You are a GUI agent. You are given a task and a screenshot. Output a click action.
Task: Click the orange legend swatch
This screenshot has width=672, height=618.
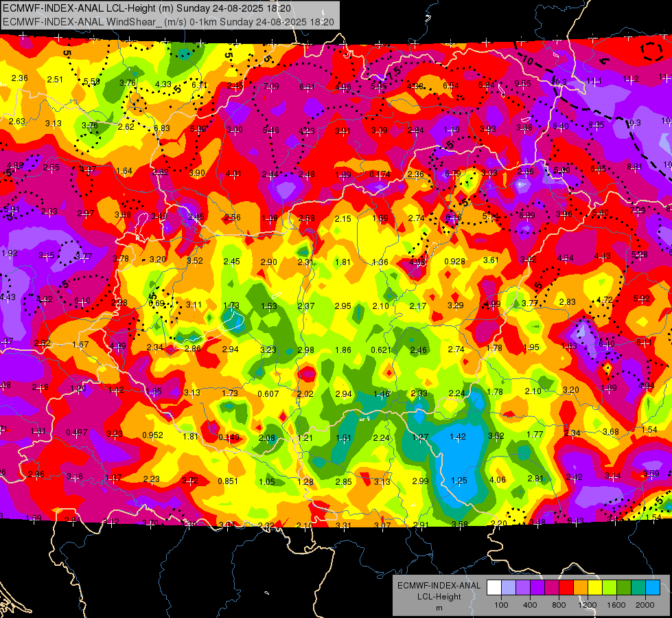[x=581, y=587]
